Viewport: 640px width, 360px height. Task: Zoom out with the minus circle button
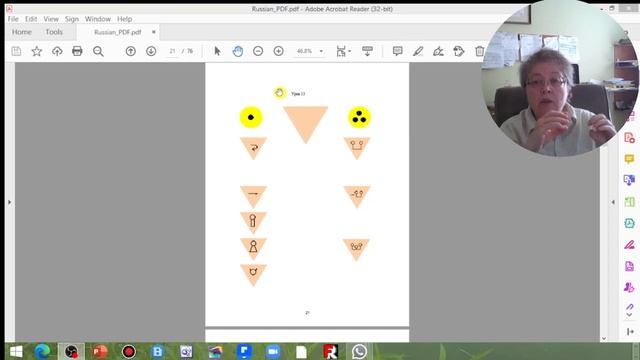(258, 51)
